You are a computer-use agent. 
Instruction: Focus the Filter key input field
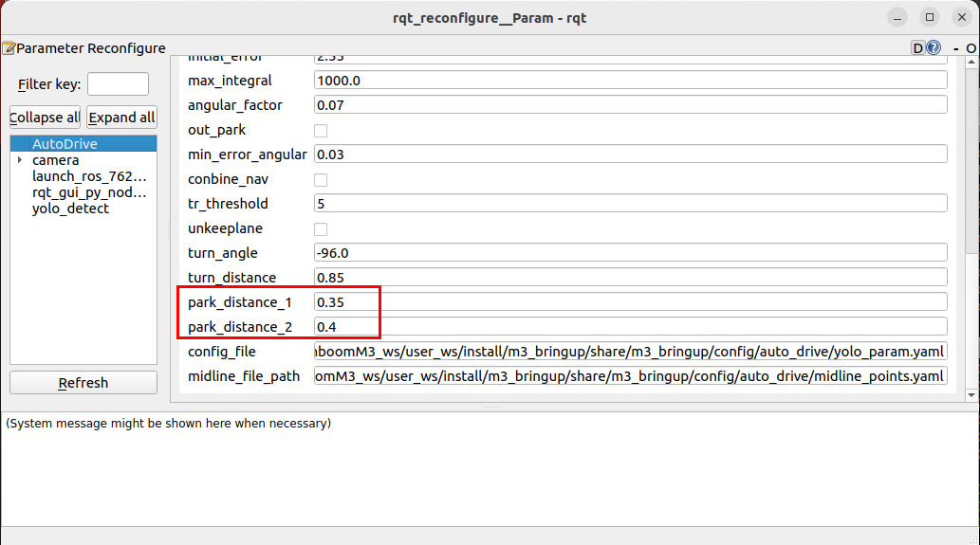[x=119, y=83]
